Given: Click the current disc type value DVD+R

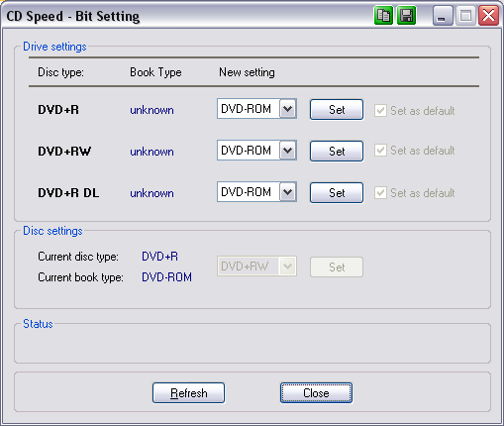Looking at the screenshot, I should pyautogui.click(x=160, y=257).
